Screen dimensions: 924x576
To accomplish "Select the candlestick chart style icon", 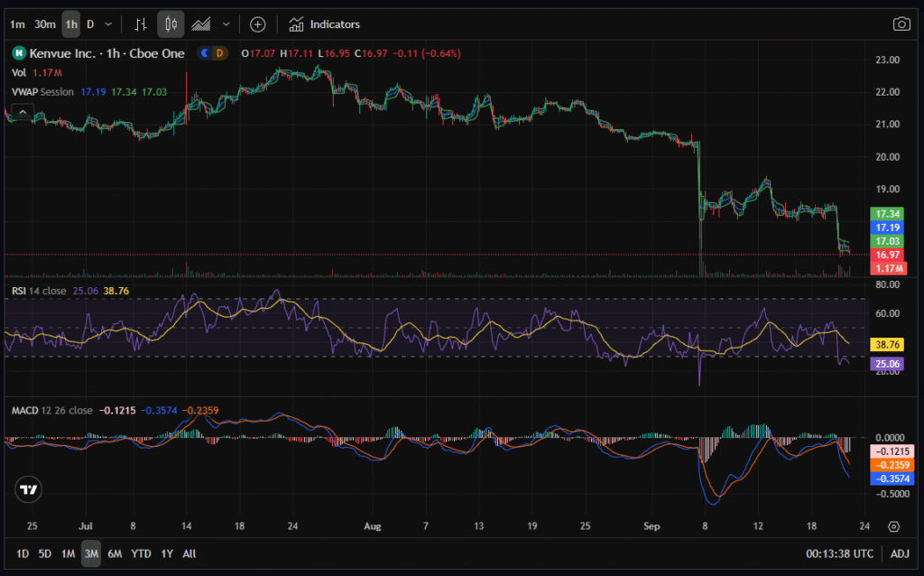I will tap(171, 24).
